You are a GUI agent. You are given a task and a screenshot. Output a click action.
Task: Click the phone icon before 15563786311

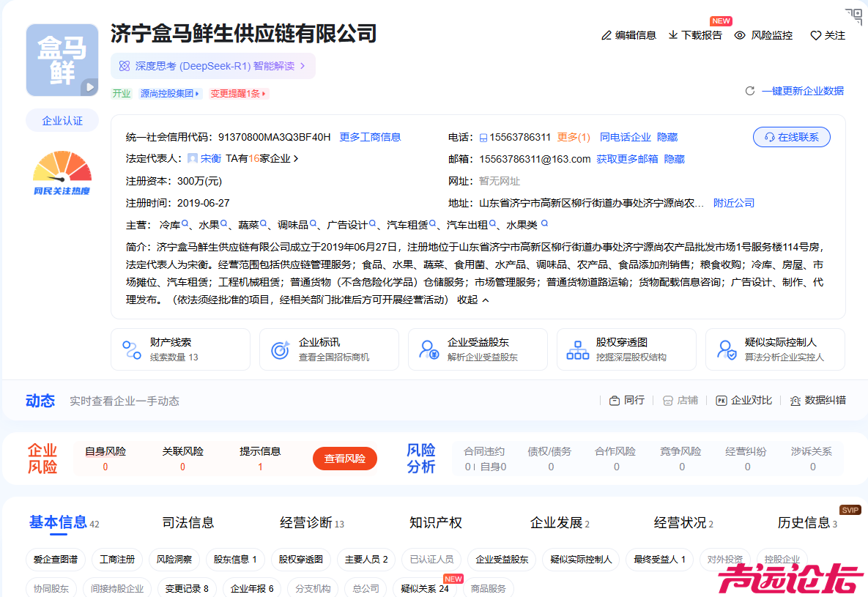click(x=483, y=137)
